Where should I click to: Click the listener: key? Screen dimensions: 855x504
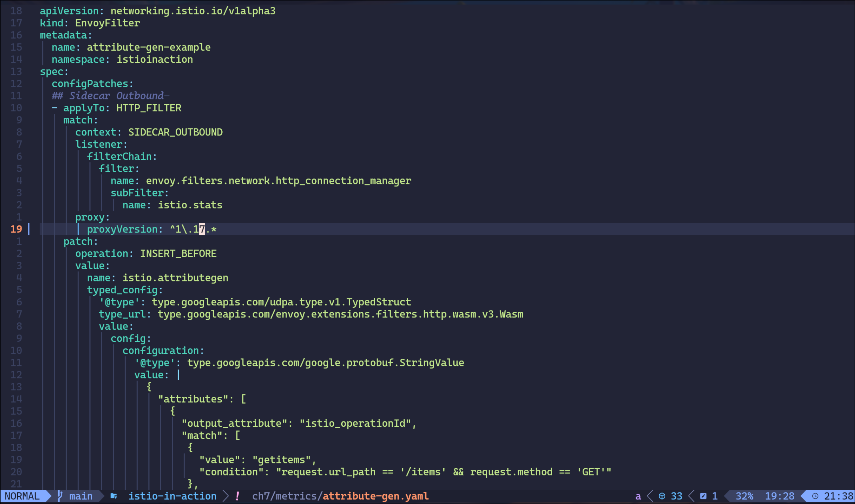coord(101,144)
